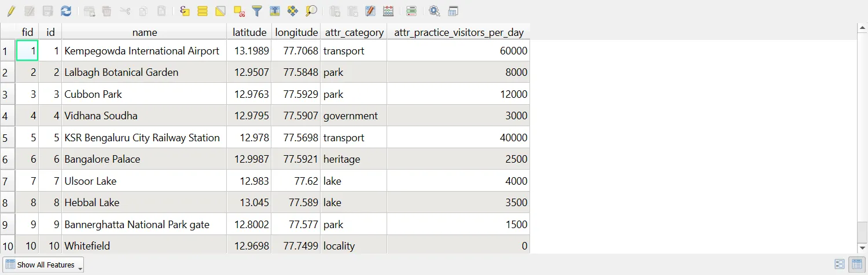Click KSR Bengaluru City Railway Station cell
The image size is (868, 275).
point(144,137)
